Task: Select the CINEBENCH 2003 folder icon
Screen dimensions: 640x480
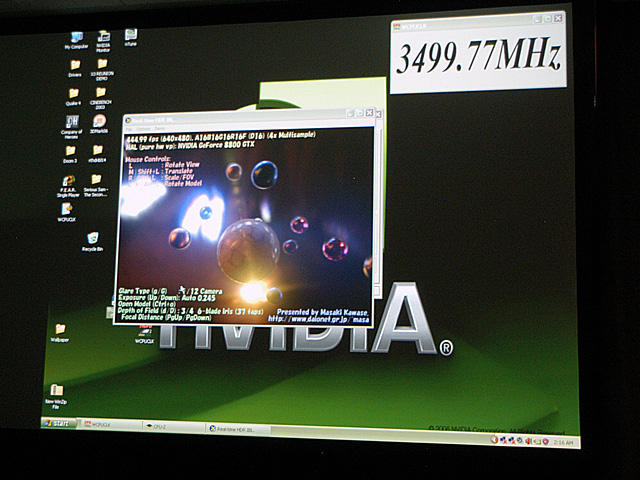Action: (x=101, y=98)
